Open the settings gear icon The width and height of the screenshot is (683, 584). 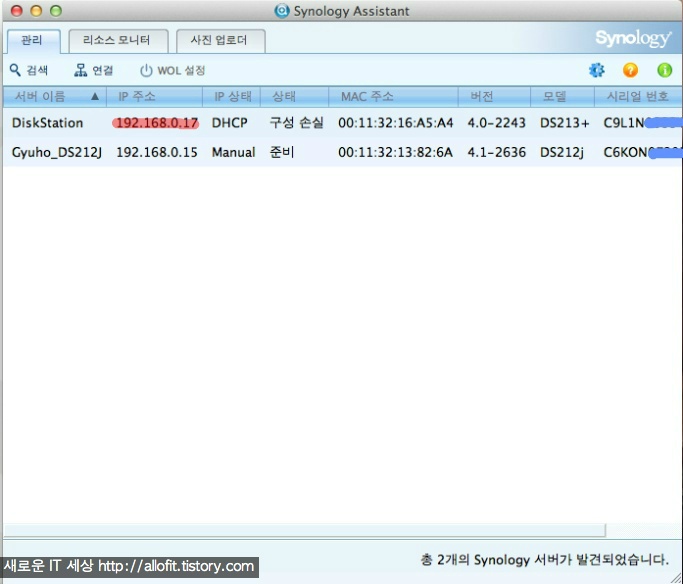(x=596, y=70)
